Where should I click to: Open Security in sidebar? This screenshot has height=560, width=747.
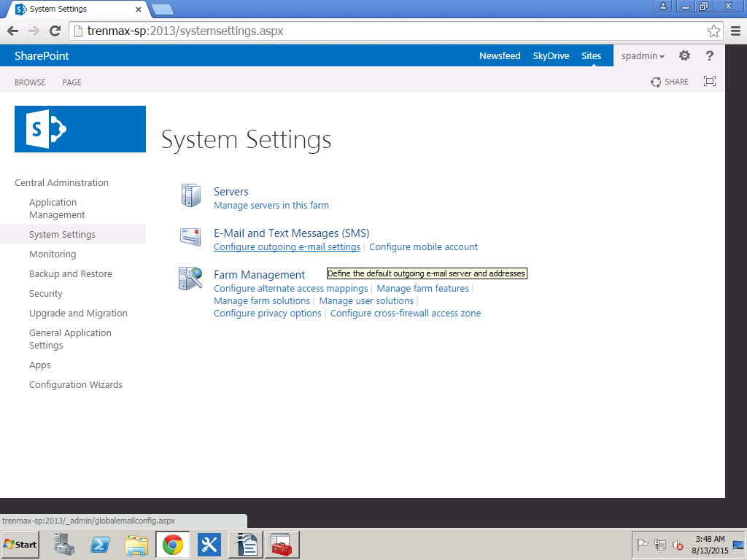point(46,293)
